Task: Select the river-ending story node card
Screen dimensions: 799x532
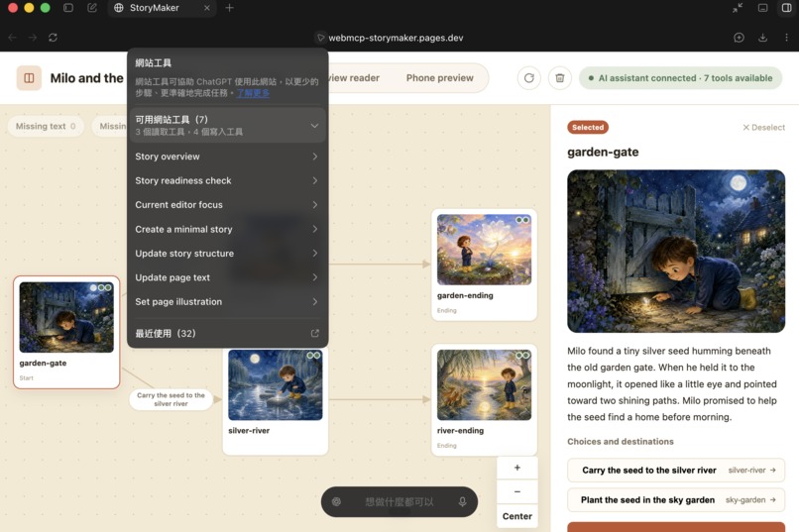Action: click(484, 399)
